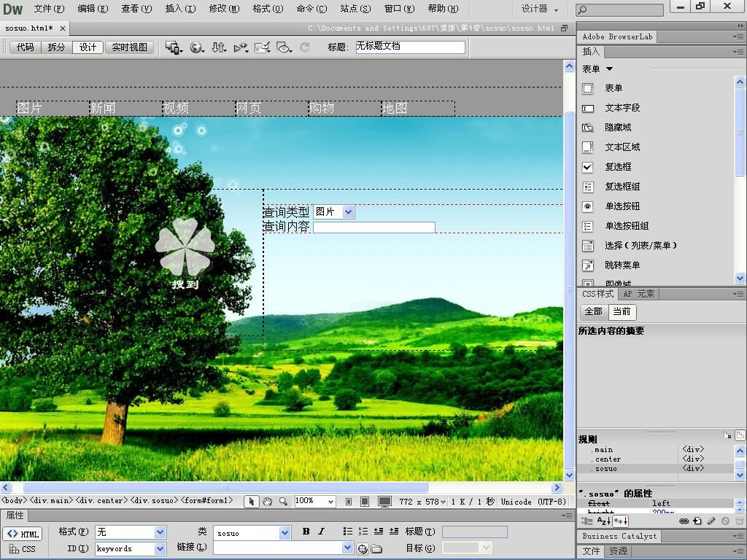Select the zoom magnifier tool

(x=283, y=502)
